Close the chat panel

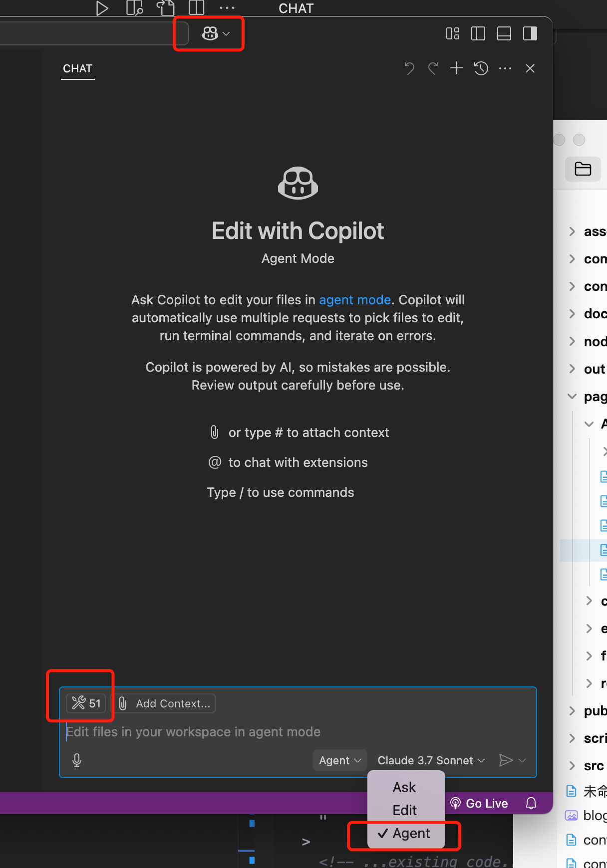coord(530,68)
